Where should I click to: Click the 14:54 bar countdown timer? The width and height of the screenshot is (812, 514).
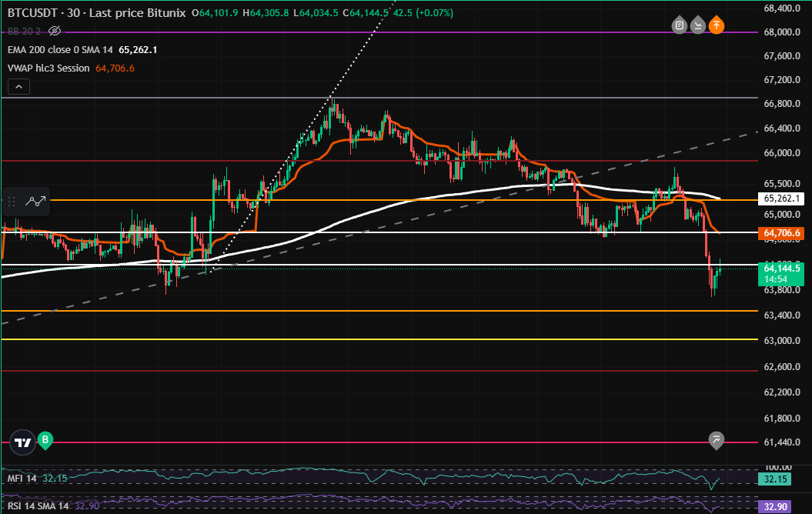[x=775, y=279]
